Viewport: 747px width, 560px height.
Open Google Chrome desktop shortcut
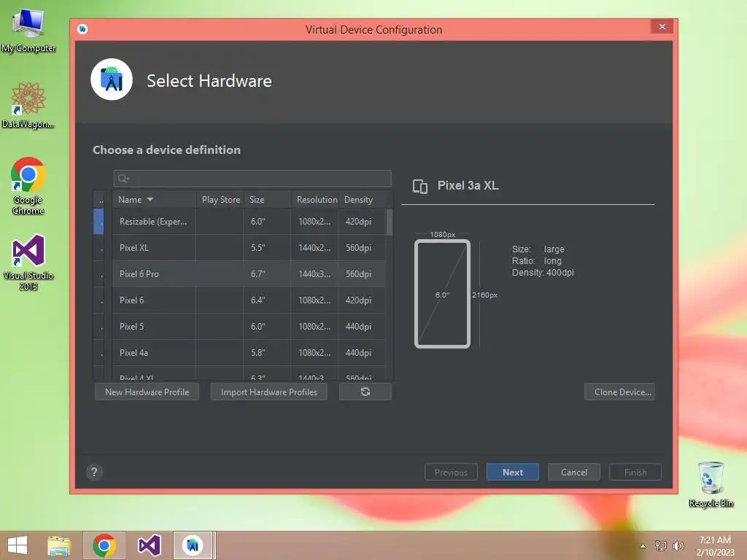[28, 186]
